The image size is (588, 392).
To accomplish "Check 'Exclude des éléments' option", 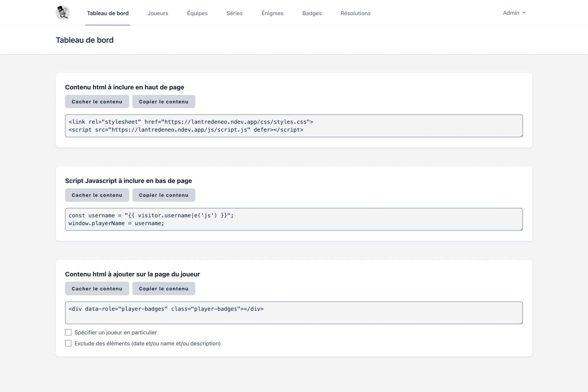I will coord(69,343).
